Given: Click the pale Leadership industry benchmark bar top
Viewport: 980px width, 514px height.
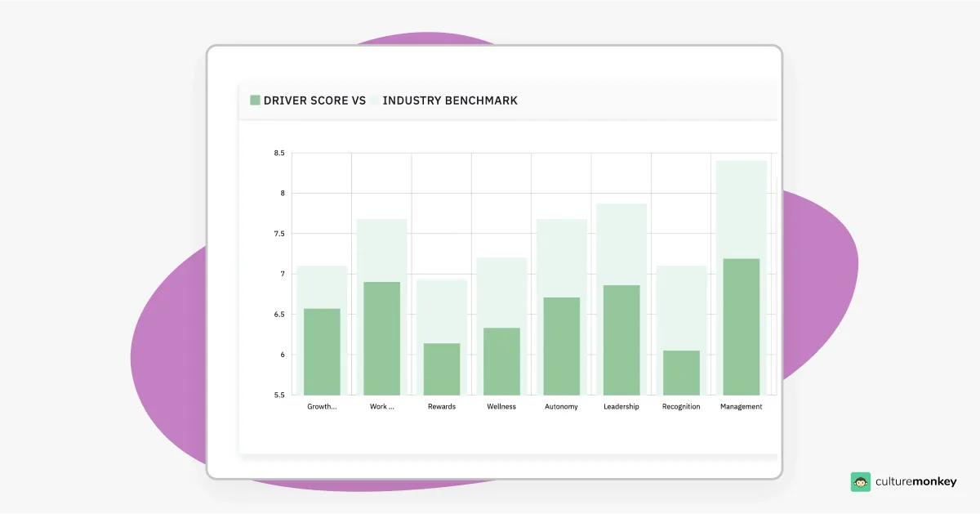Looking at the screenshot, I should (621, 244).
